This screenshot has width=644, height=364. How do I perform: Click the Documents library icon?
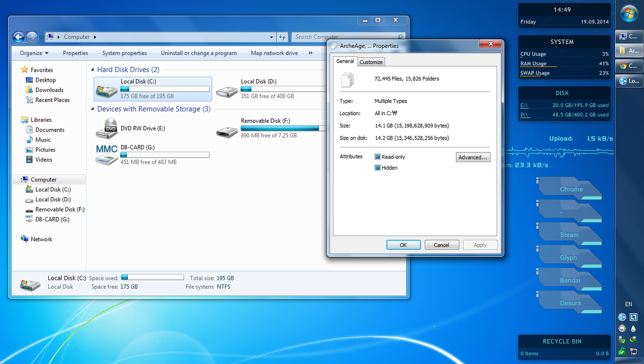[29, 130]
